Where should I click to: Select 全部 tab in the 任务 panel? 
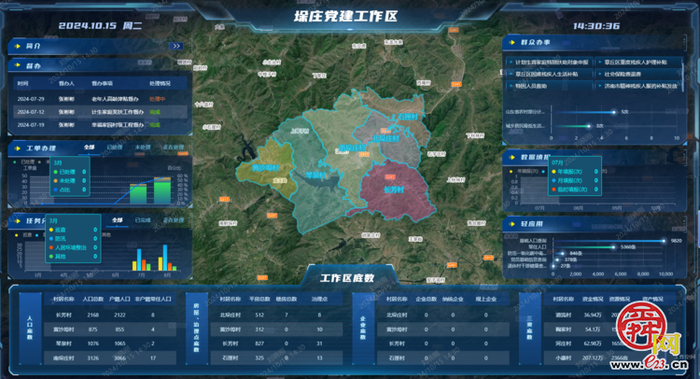click(x=117, y=220)
